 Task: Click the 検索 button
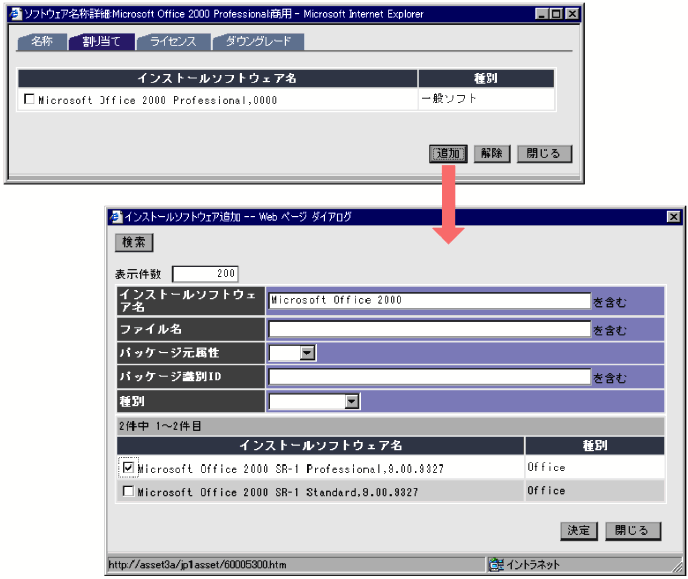(134, 242)
